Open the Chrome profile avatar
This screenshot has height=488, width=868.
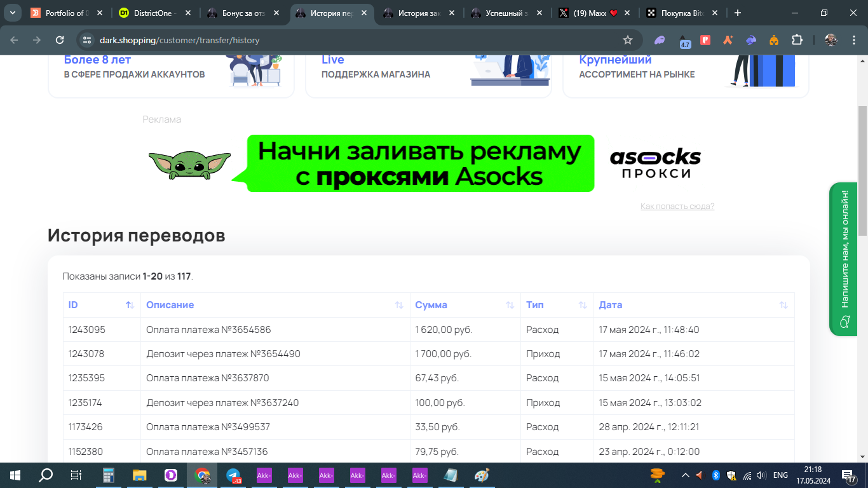[x=831, y=40]
